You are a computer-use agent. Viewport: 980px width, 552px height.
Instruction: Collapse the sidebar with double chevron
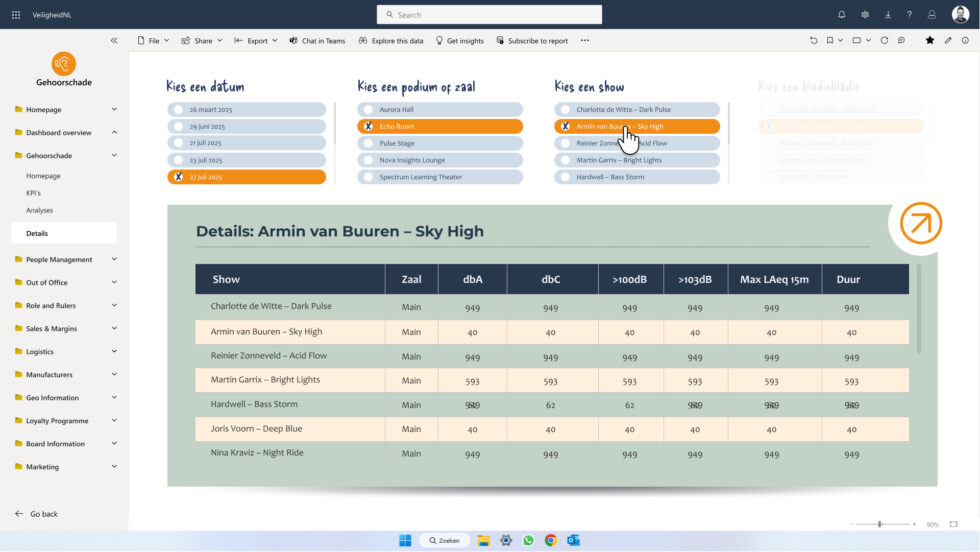pos(114,41)
